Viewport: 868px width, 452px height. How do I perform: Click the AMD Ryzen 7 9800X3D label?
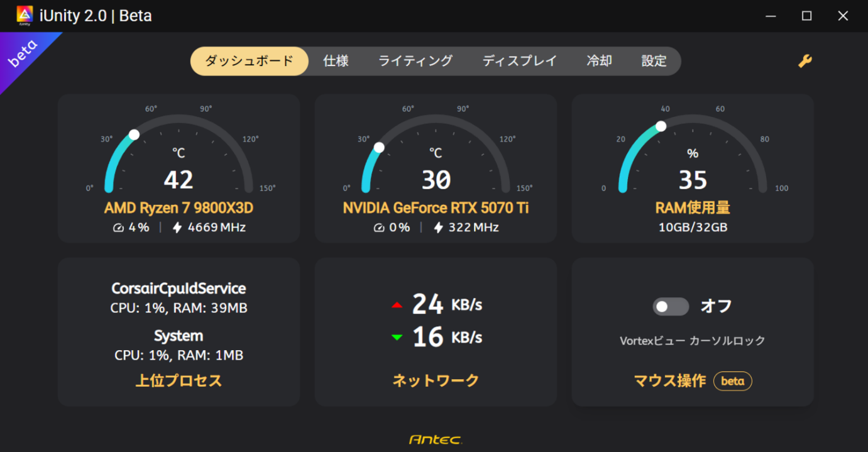point(179,207)
